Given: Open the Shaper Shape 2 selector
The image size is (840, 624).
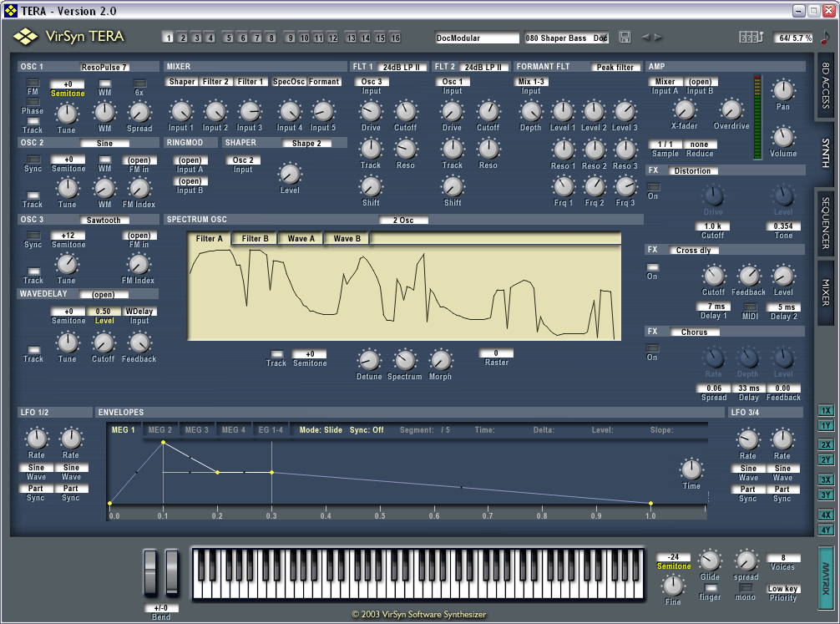Looking at the screenshot, I should coord(306,143).
